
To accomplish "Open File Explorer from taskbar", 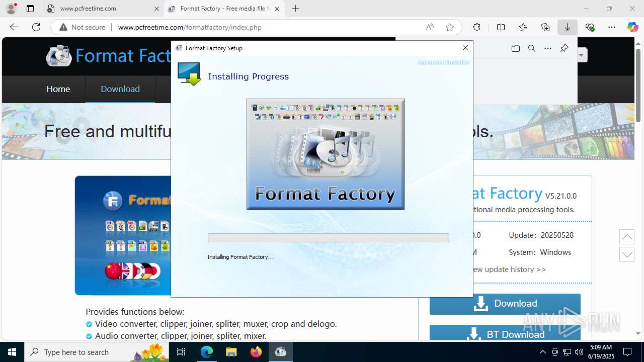I will (x=231, y=352).
